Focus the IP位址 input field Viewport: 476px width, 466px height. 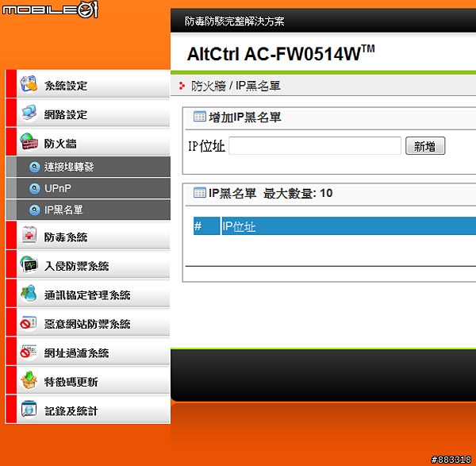(x=315, y=146)
